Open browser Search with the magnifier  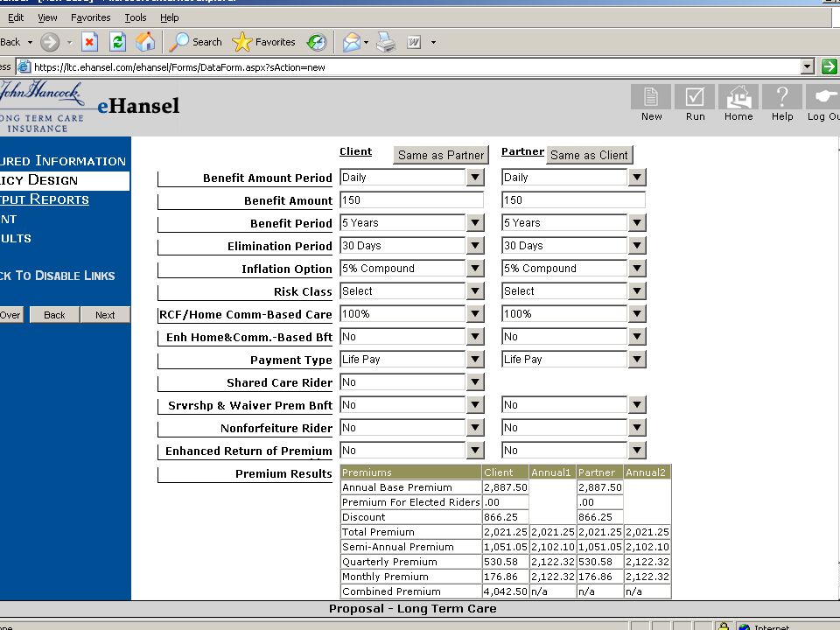[x=195, y=42]
